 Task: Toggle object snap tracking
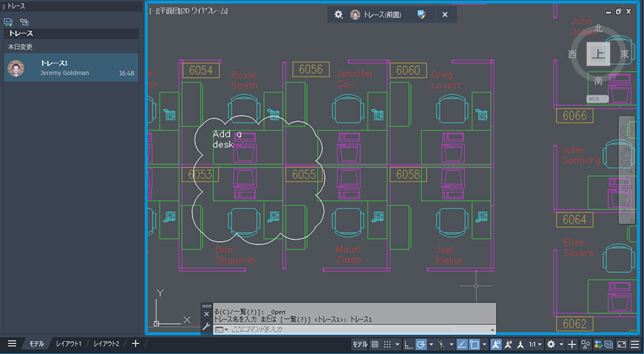[x=462, y=344]
